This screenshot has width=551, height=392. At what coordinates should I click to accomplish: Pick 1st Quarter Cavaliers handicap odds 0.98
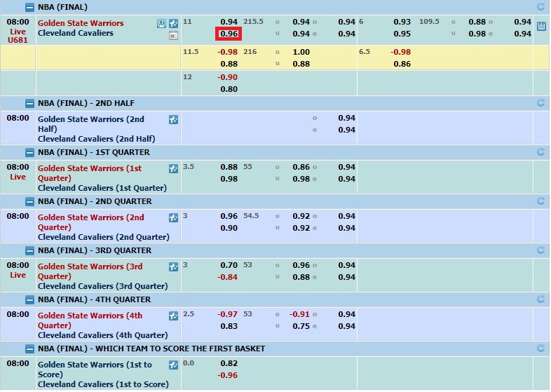pos(229,179)
